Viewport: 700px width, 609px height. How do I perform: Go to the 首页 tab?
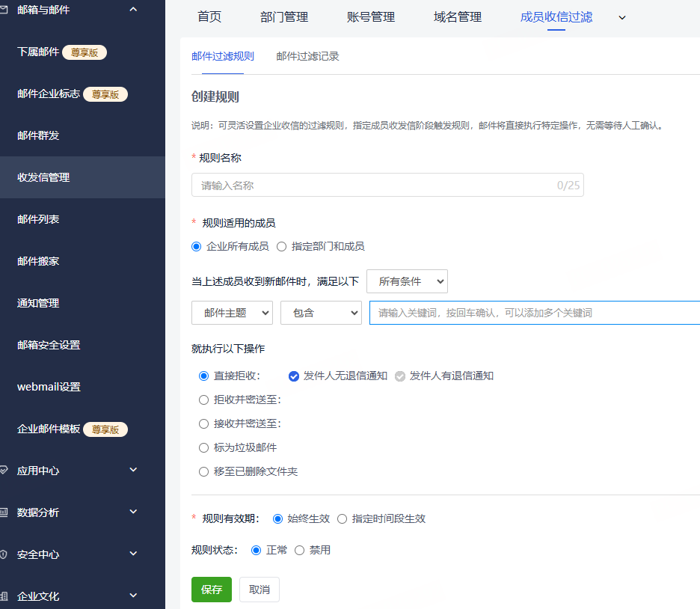[209, 17]
